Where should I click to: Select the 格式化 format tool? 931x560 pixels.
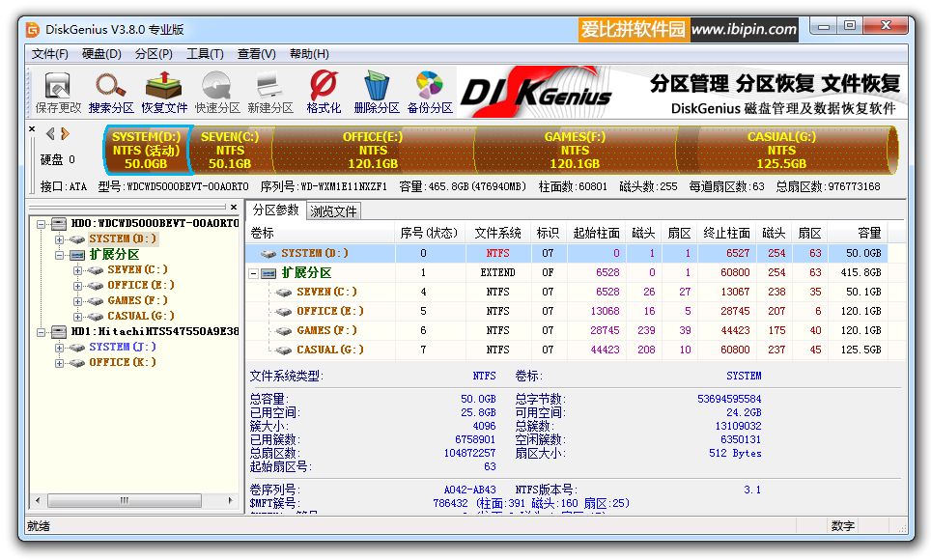(324, 93)
